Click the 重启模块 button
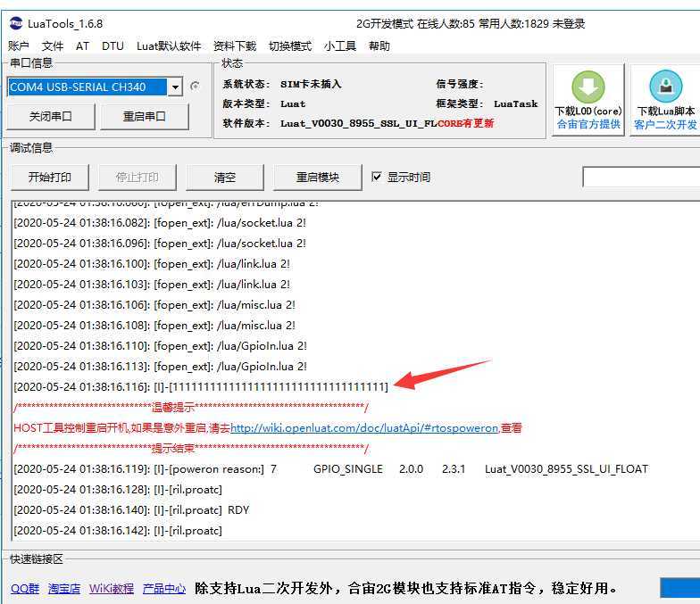The image size is (700, 604). 318,177
